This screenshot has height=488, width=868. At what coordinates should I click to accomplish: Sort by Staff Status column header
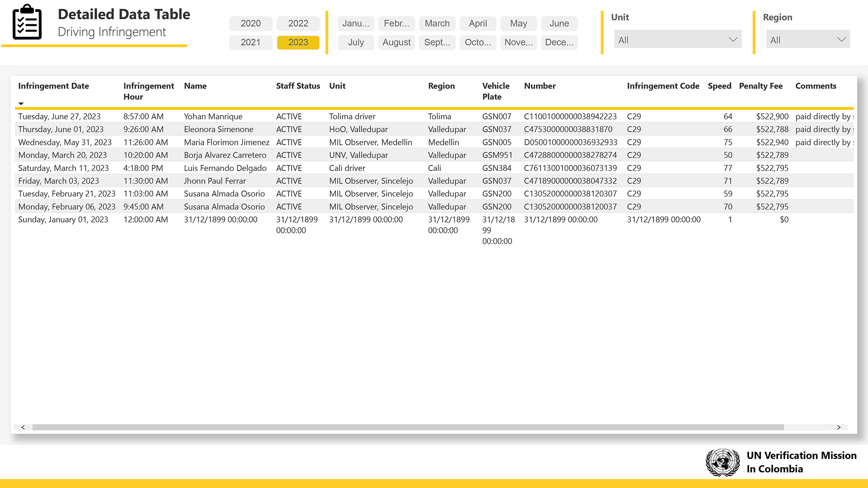tap(298, 86)
